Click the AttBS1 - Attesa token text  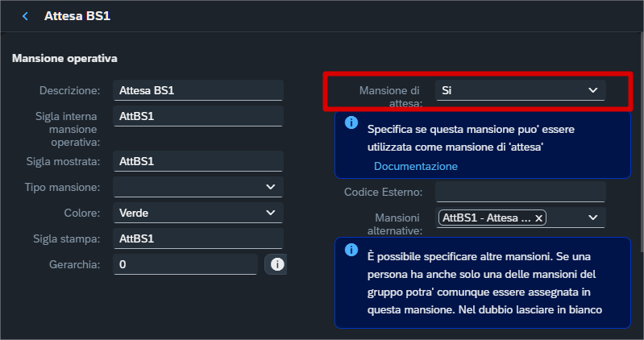tap(487, 218)
